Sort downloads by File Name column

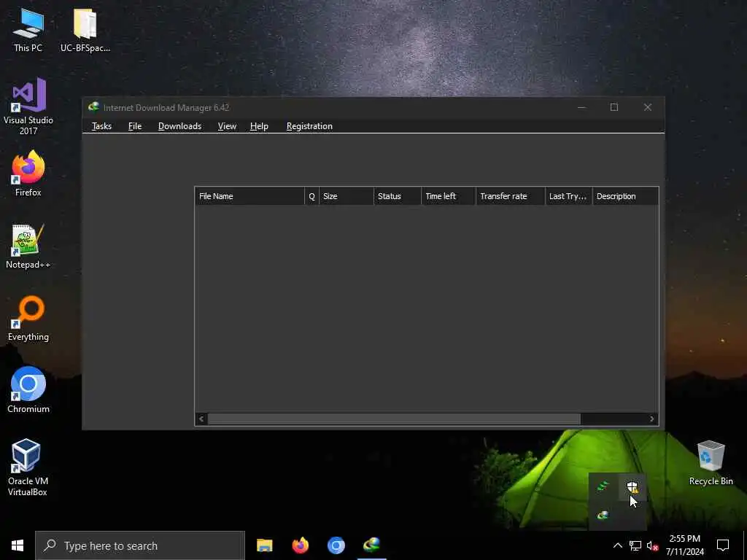pyautogui.click(x=249, y=196)
